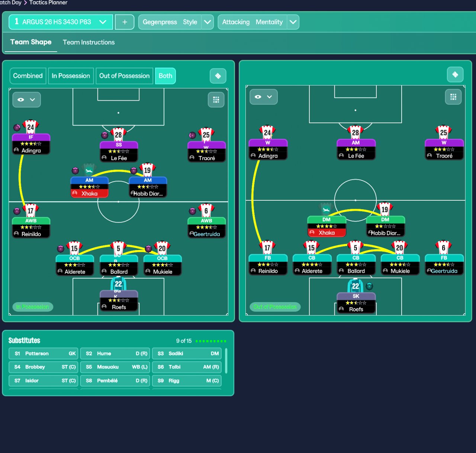Open Le Fée's SS role dropdown on the left pitch
The height and width of the screenshot is (453, 476).
119,145
